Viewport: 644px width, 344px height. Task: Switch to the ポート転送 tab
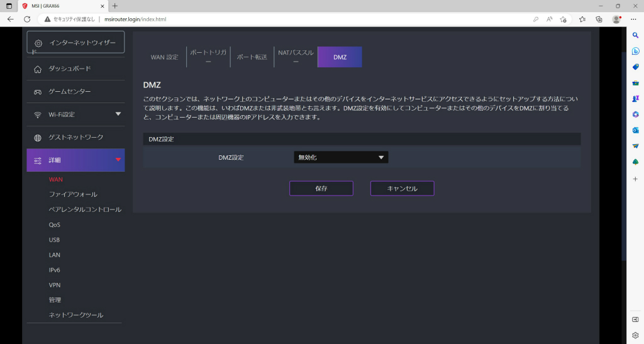pyautogui.click(x=252, y=57)
